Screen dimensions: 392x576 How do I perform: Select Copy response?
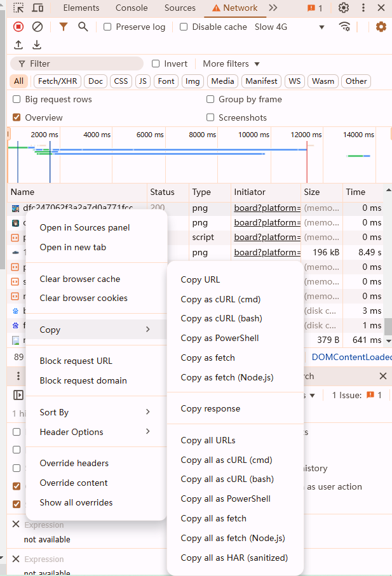click(x=235, y=408)
